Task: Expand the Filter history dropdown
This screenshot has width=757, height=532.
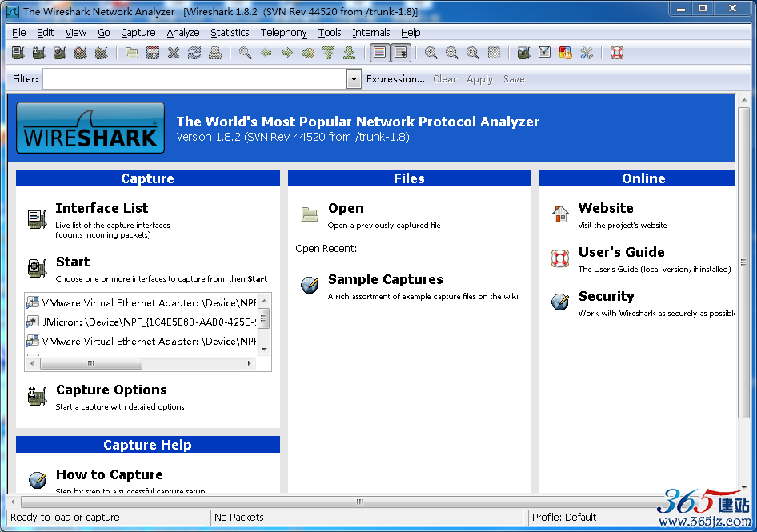Action: pos(354,78)
